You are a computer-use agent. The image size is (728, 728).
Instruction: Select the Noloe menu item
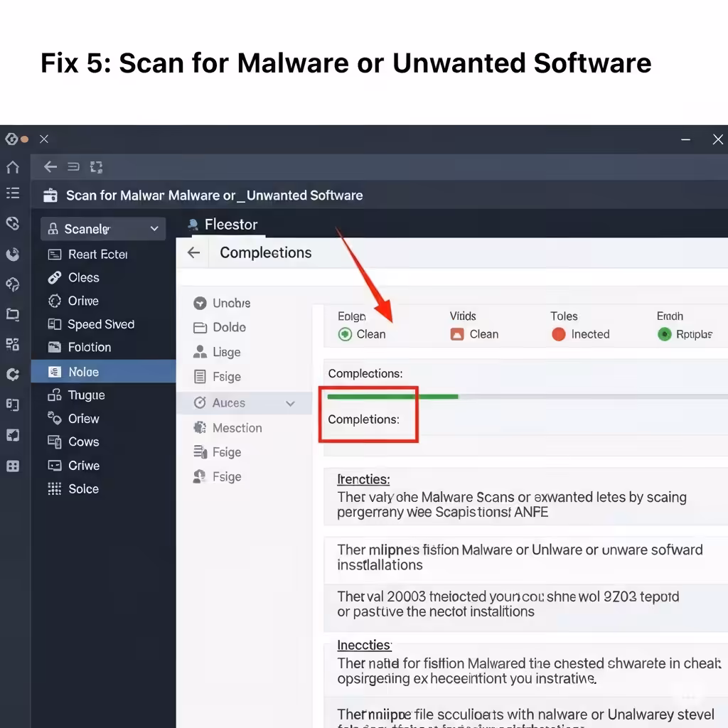[x=103, y=371]
